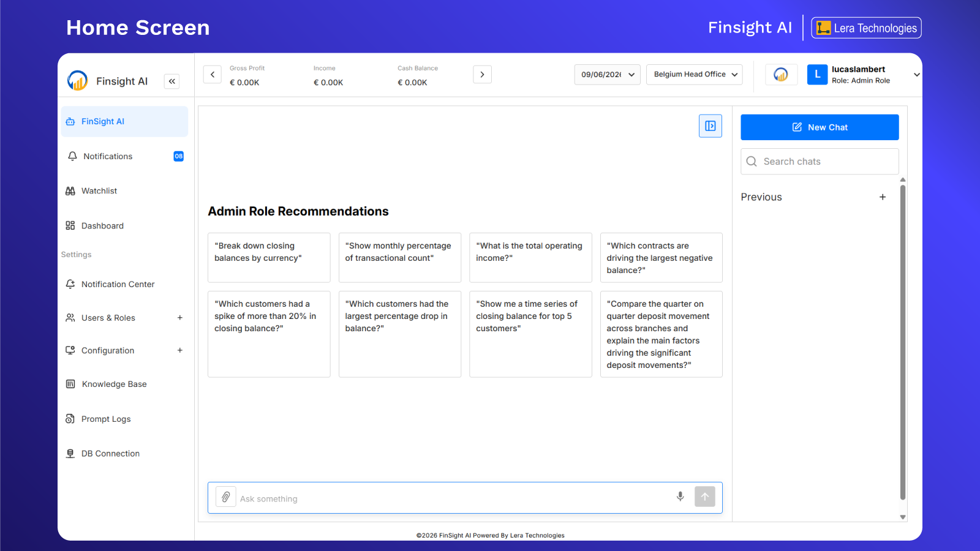Viewport: 980px width, 551px height.
Task: Click the Search chats field
Action: point(820,162)
